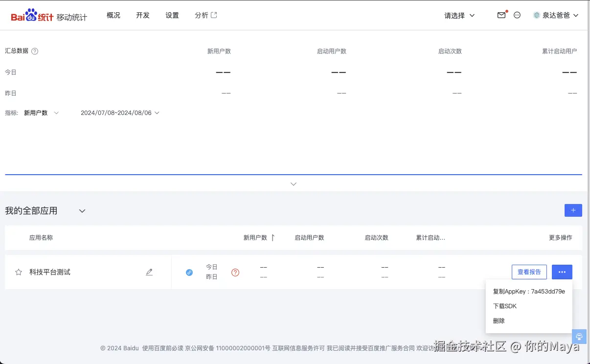
Task: Open the 请选择 dropdown
Action: click(x=459, y=16)
